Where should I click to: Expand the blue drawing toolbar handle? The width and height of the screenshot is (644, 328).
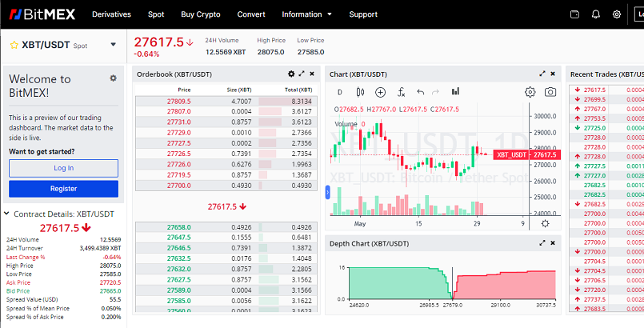tap(328, 193)
